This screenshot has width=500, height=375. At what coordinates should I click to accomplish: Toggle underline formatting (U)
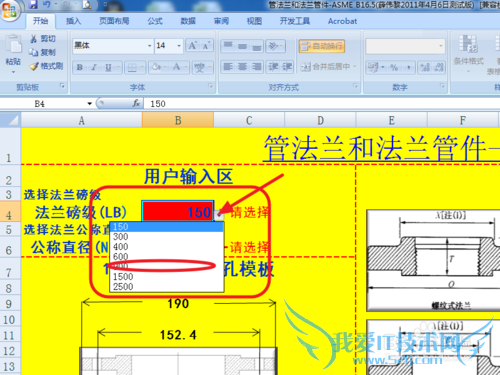click(x=108, y=67)
